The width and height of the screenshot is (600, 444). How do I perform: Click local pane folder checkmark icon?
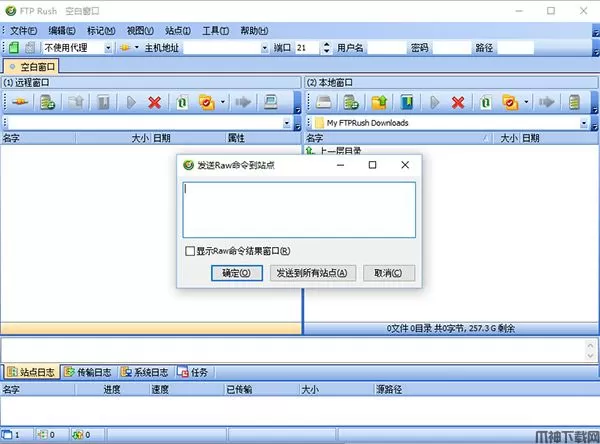(510, 102)
